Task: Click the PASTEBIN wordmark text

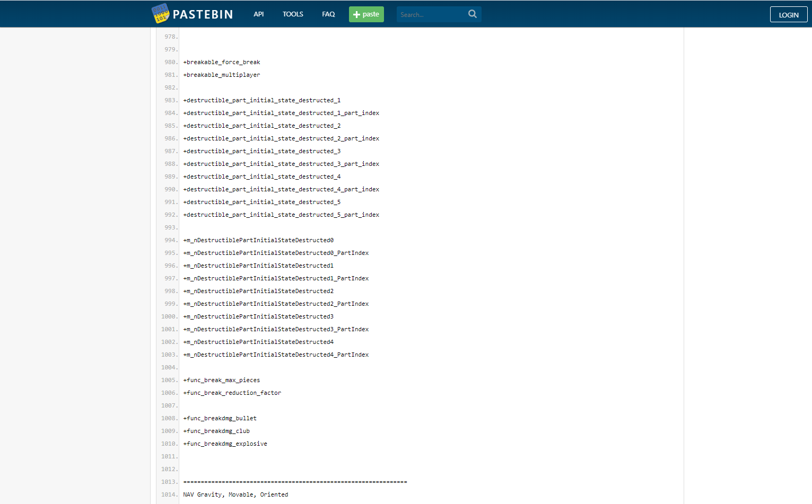Action: [203, 15]
